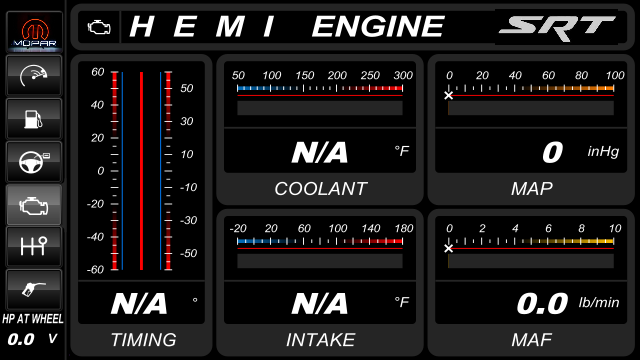The image size is (640, 360).
Task: Select the COOLANT gauge panel label
Action: [x=320, y=189]
